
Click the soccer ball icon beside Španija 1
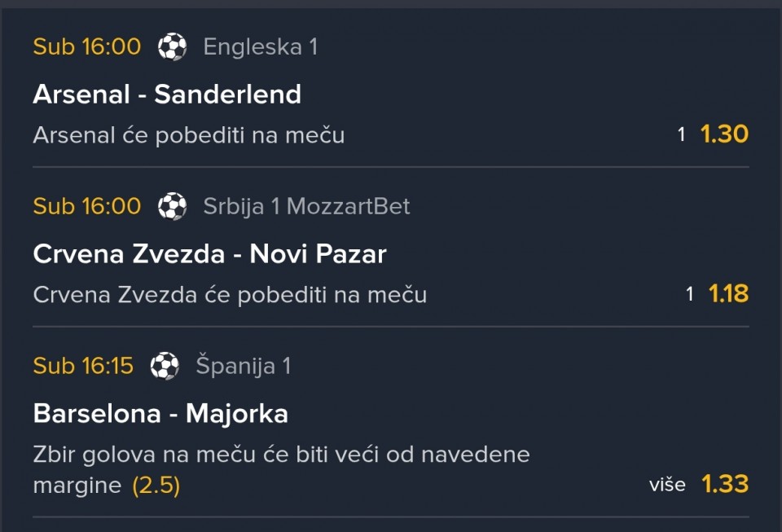pyautogui.click(x=165, y=366)
